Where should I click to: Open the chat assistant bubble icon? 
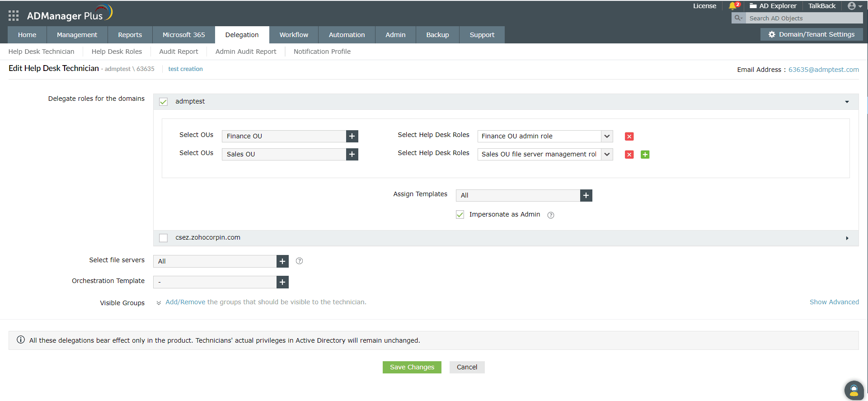pos(854,390)
